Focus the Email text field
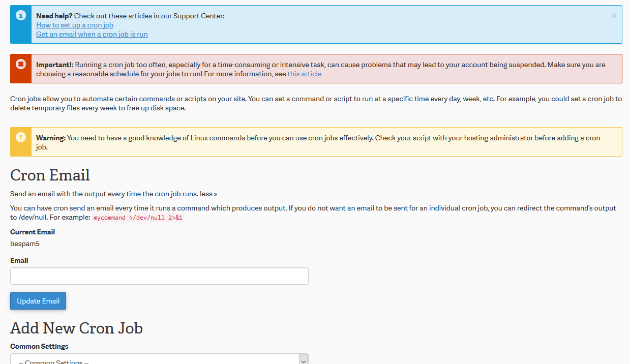The image size is (629, 364). click(x=159, y=276)
